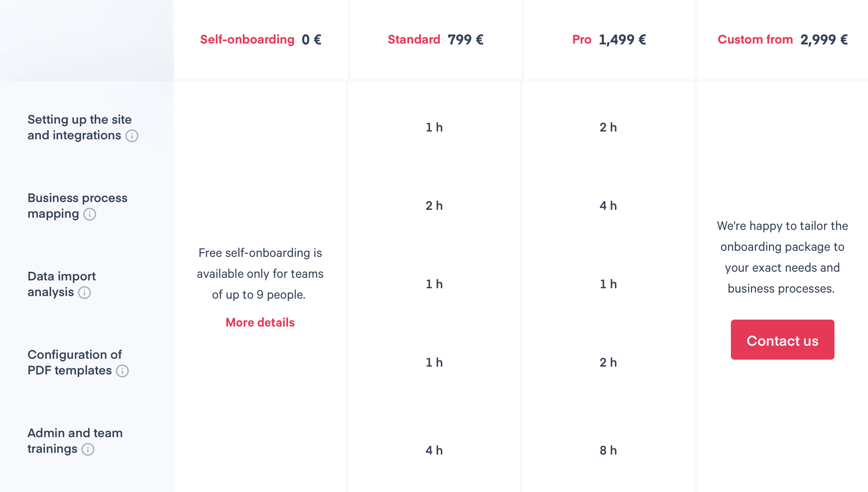Click the free self-onboarding description text

[260, 274]
